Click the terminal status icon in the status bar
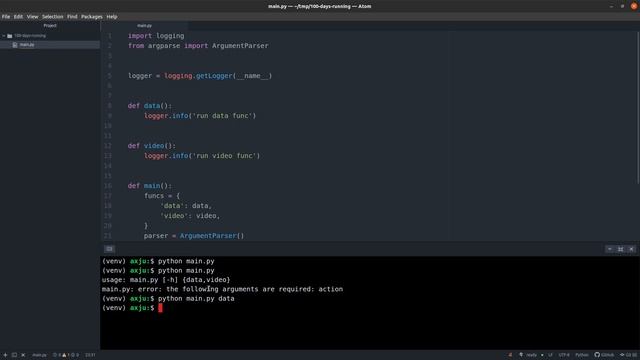640x360 pixels. (x=14, y=355)
